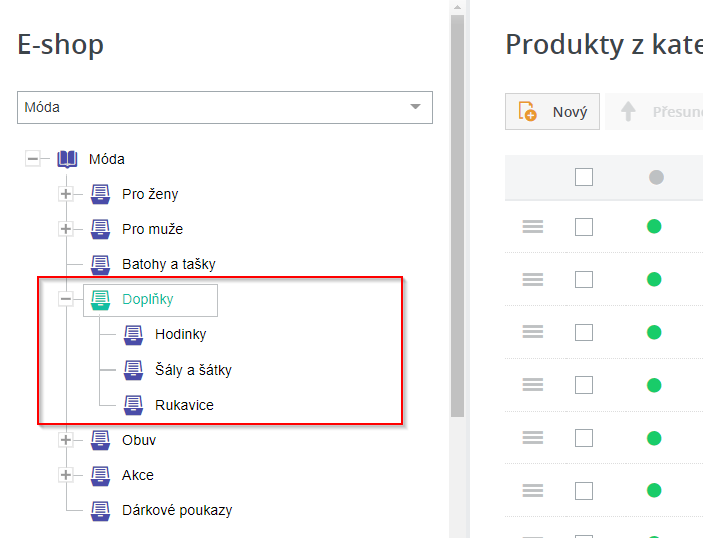
Task: Expand the Obuv category
Action: [x=66, y=440]
